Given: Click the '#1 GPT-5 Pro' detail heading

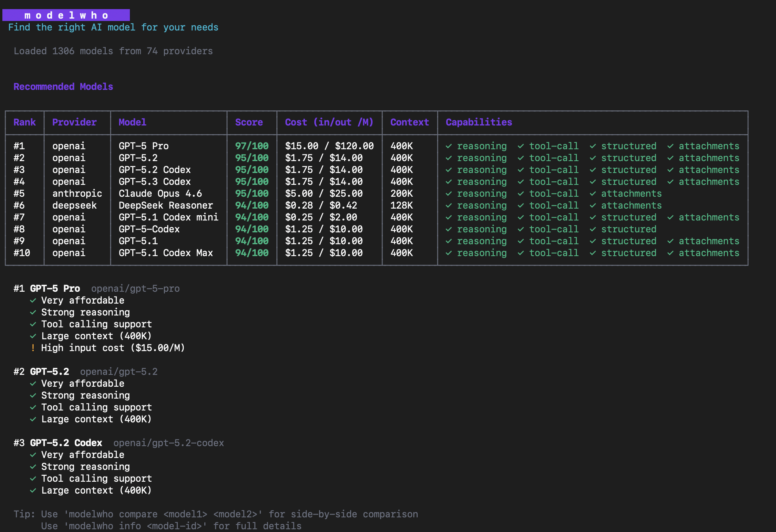Looking at the screenshot, I should (x=47, y=289).
